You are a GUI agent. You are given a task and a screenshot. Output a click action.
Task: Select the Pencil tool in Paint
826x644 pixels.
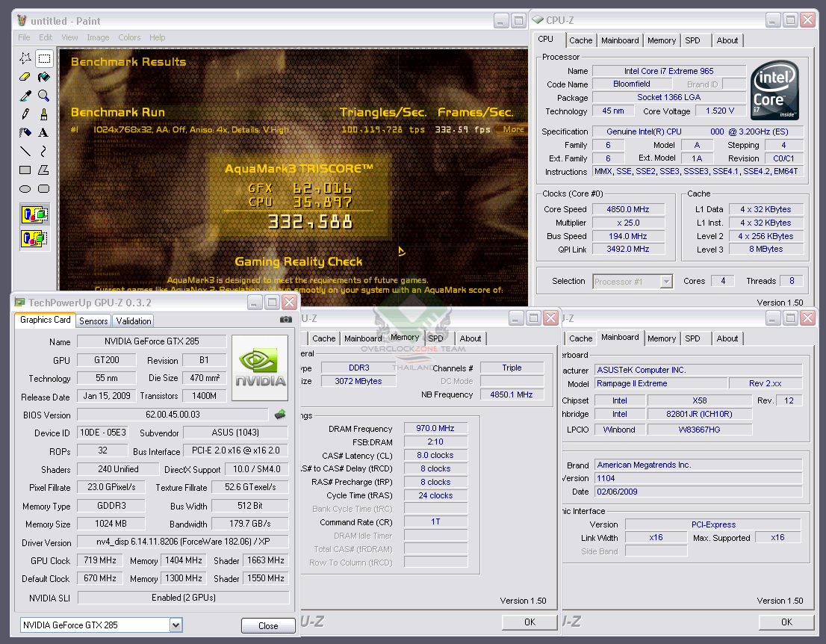[x=25, y=114]
